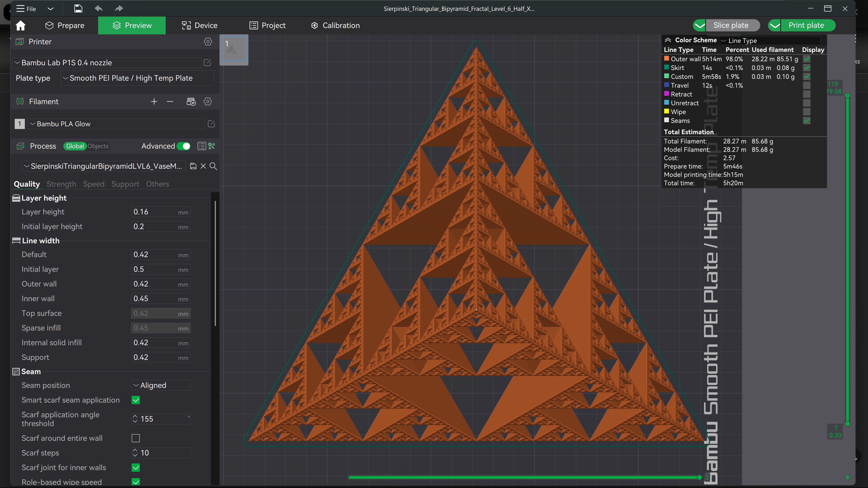Viewport: 868px width, 488px height.
Task: Toggle the Advanced mode switch
Action: click(x=184, y=146)
